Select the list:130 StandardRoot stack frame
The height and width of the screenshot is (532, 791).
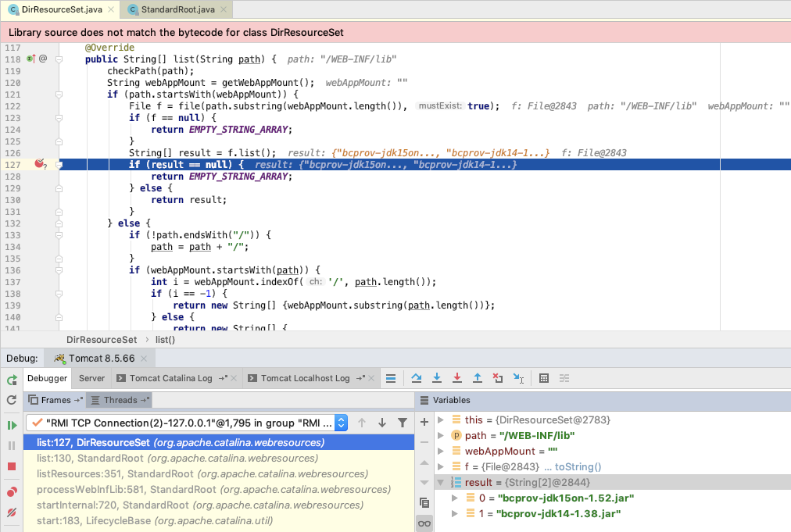(x=219, y=458)
